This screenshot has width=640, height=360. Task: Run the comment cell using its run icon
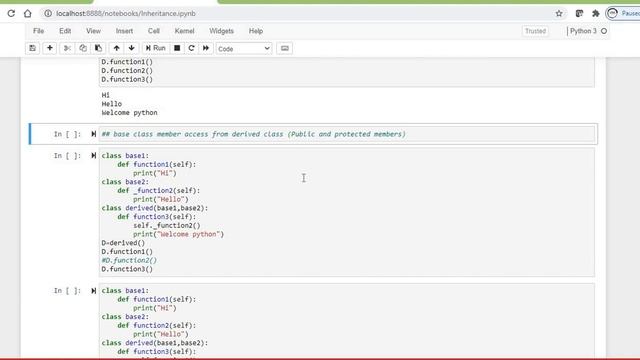pyautogui.click(x=93, y=134)
